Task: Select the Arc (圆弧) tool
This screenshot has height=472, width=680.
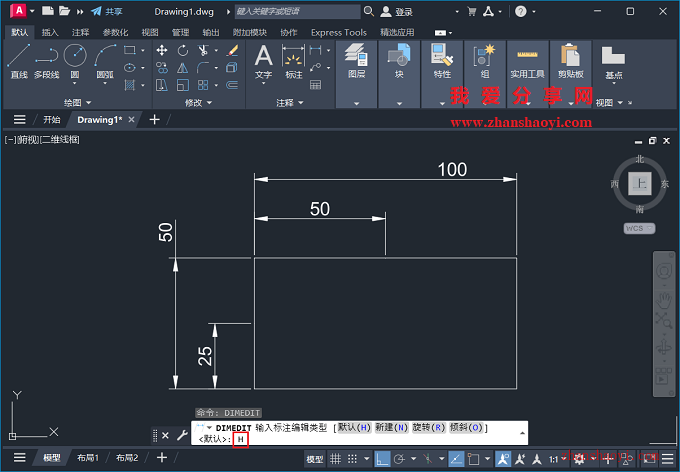Action: click(105, 61)
